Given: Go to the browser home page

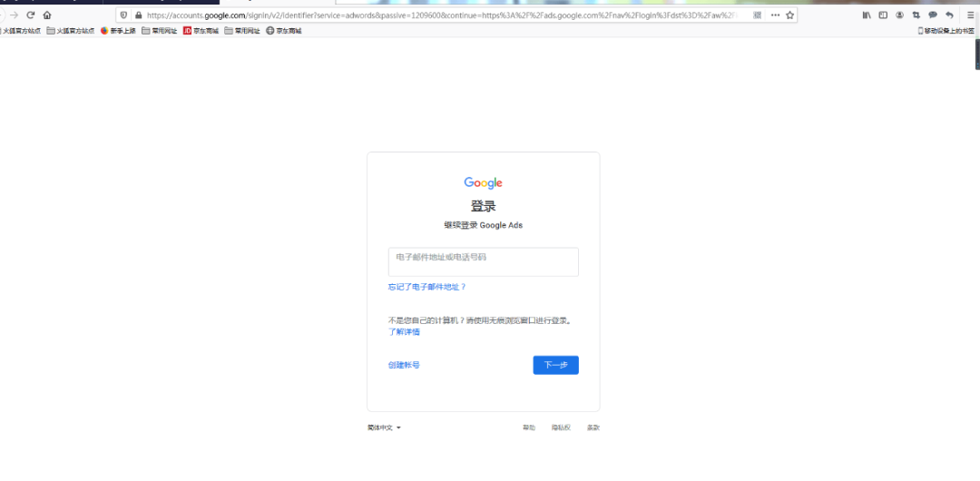Looking at the screenshot, I should [x=47, y=15].
